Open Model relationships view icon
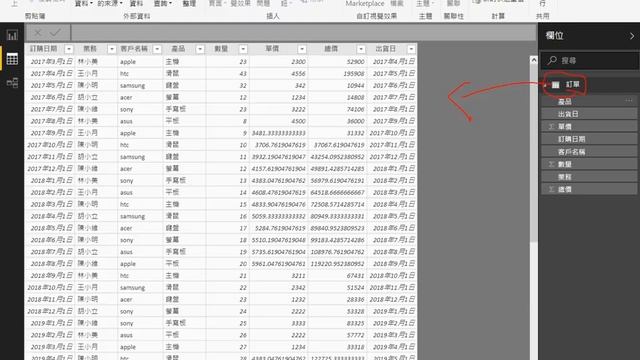This screenshot has width=640, height=360. point(12,83)
